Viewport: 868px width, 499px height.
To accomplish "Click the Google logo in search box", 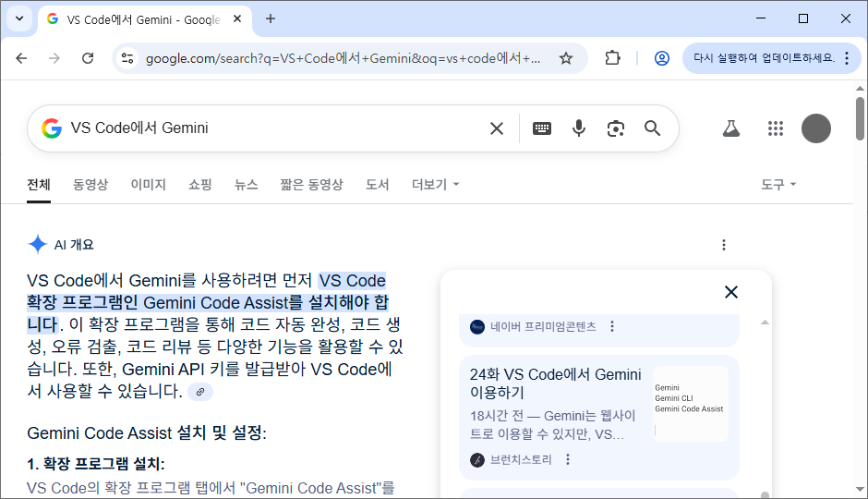I will [x=52, y=128].
